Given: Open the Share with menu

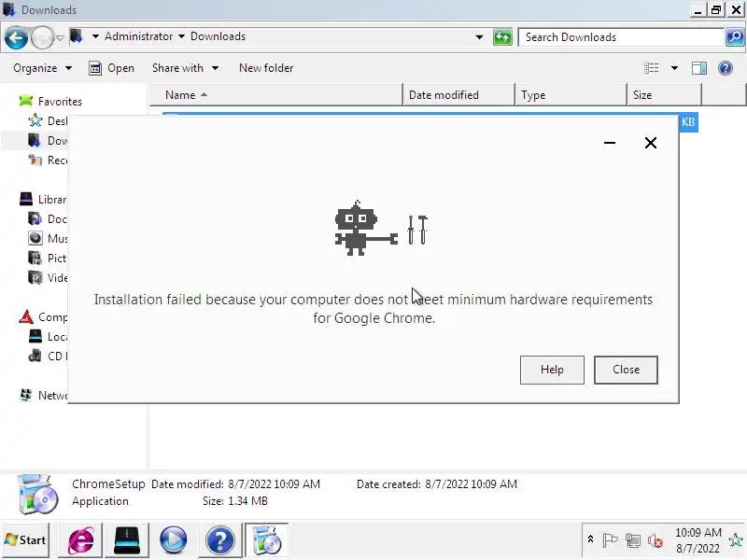Looking at the screenshot, I should [x=185, y=68].
